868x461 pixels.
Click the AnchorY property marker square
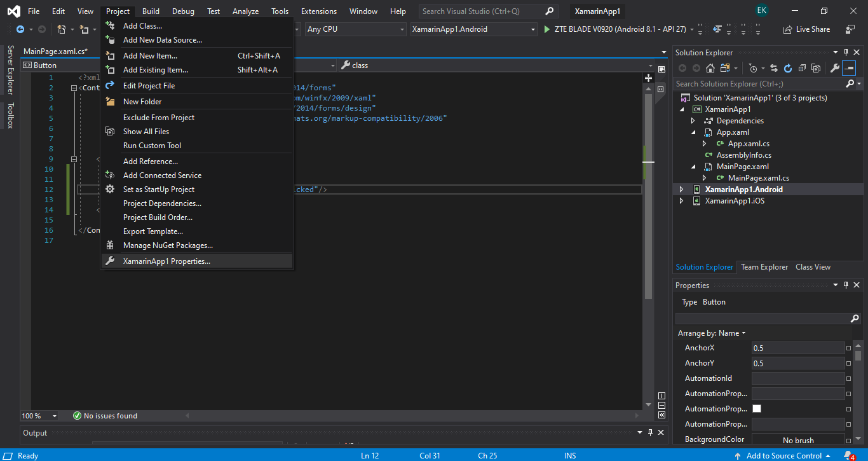[x=849, y=364]
